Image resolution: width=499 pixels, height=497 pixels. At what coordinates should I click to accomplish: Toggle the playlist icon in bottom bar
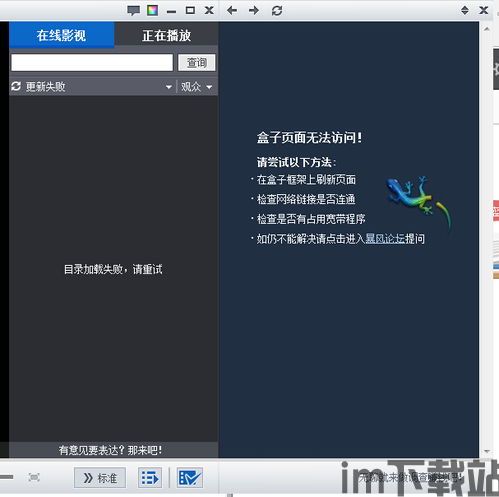[x=150, y=478]
